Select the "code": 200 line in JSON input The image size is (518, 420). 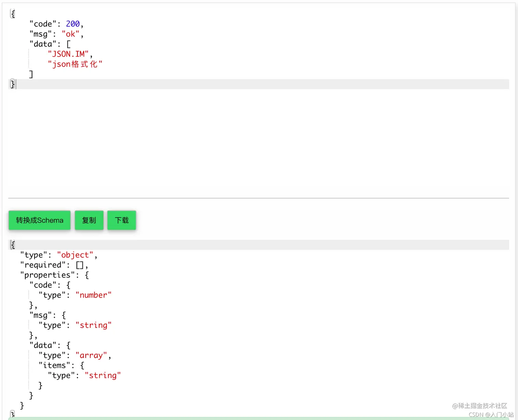(57, 24)
